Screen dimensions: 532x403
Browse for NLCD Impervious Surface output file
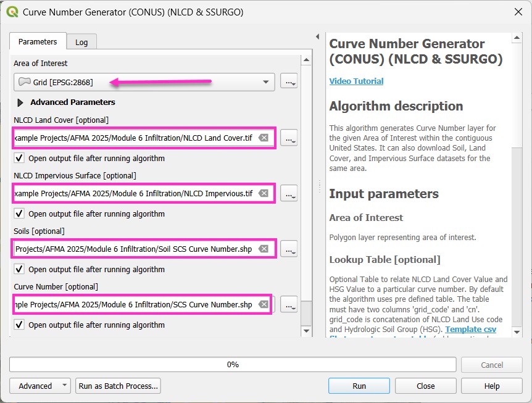click(x=288, y=193)
